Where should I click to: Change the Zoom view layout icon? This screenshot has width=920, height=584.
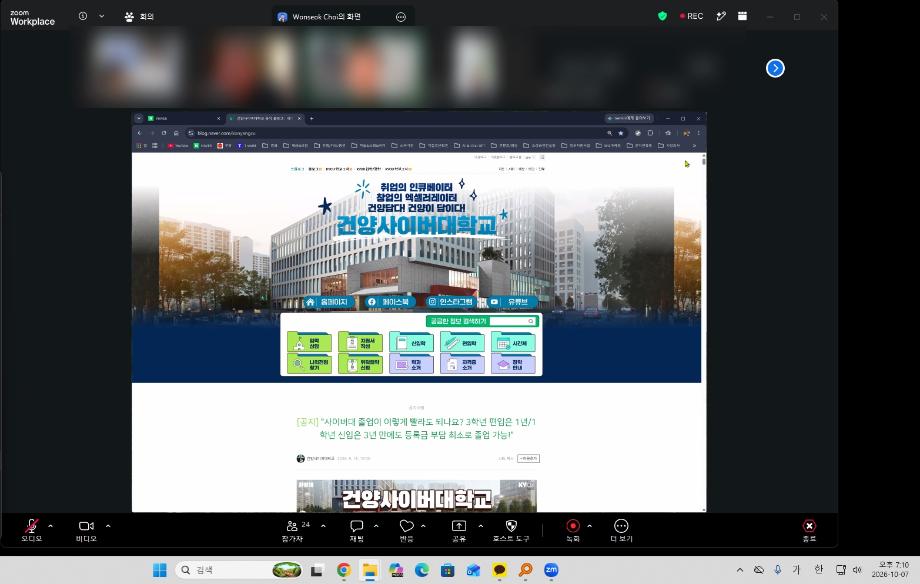pos(742,16)
